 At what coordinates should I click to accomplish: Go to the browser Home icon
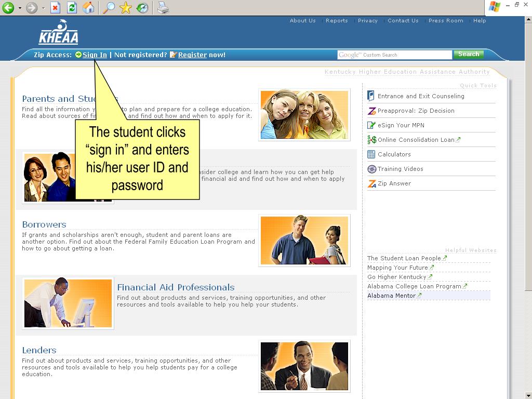(x=89, y=8)
